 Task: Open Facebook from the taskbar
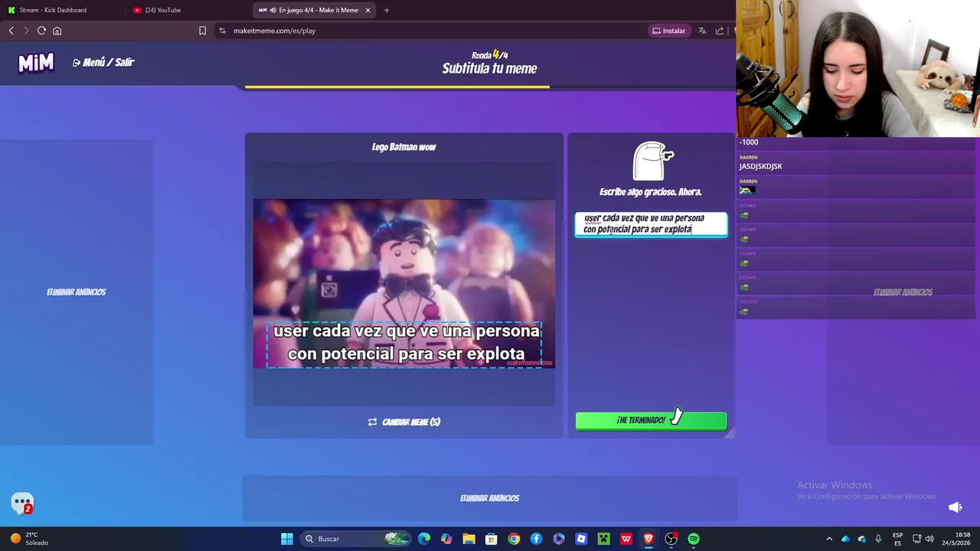[x=536, y=539]
